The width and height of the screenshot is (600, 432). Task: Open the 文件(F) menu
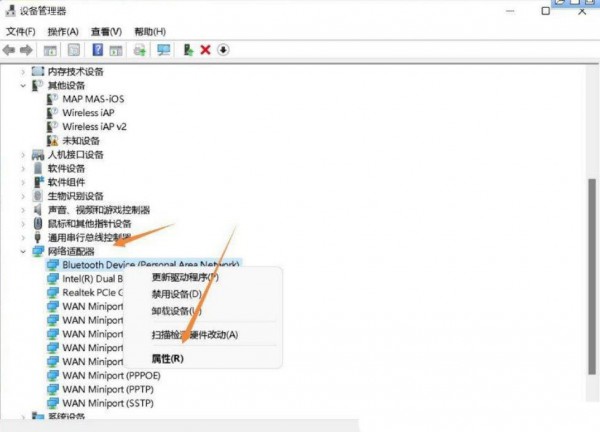coord(21,31)
